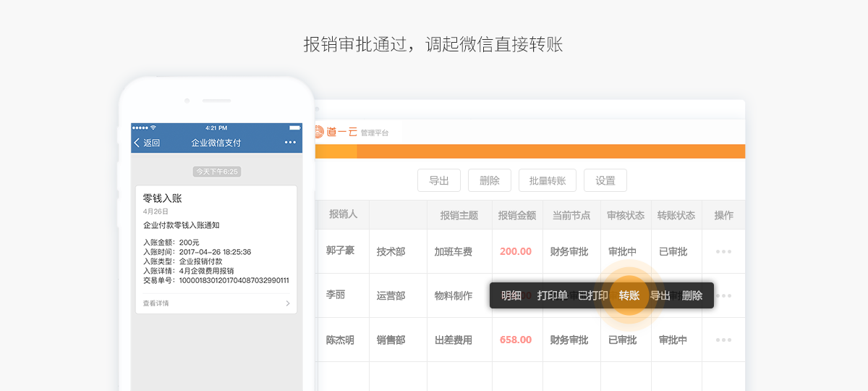Screen dimensions: 868x391
Task: Click the 物料制作 subject cell
Action: [454, 296]
